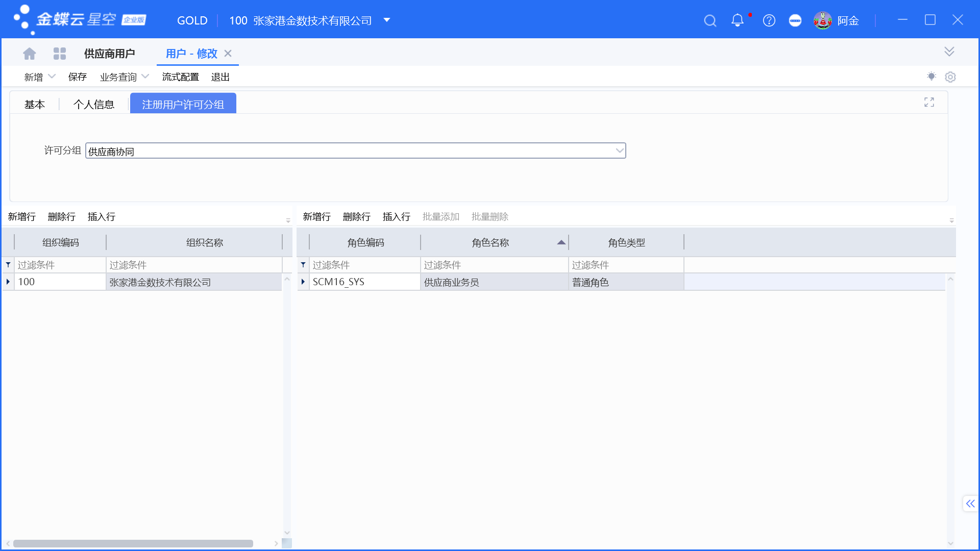Click 角色类型 filter field
The image size is (980, 551).
point(626,265)
